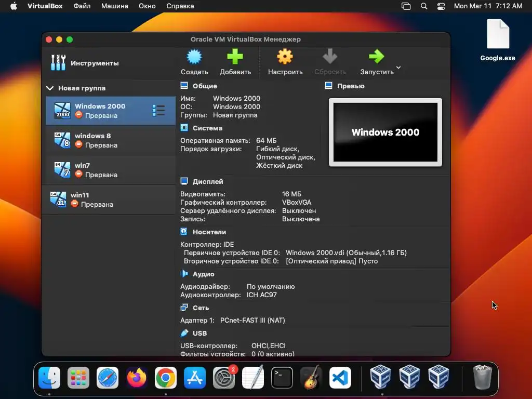
Task: Click the Оптический привод Пусто entry
Action: tap(332, 261)
